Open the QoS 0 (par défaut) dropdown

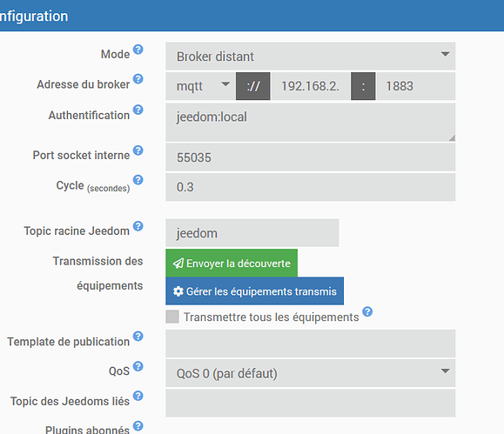click(x=311, y=373)
